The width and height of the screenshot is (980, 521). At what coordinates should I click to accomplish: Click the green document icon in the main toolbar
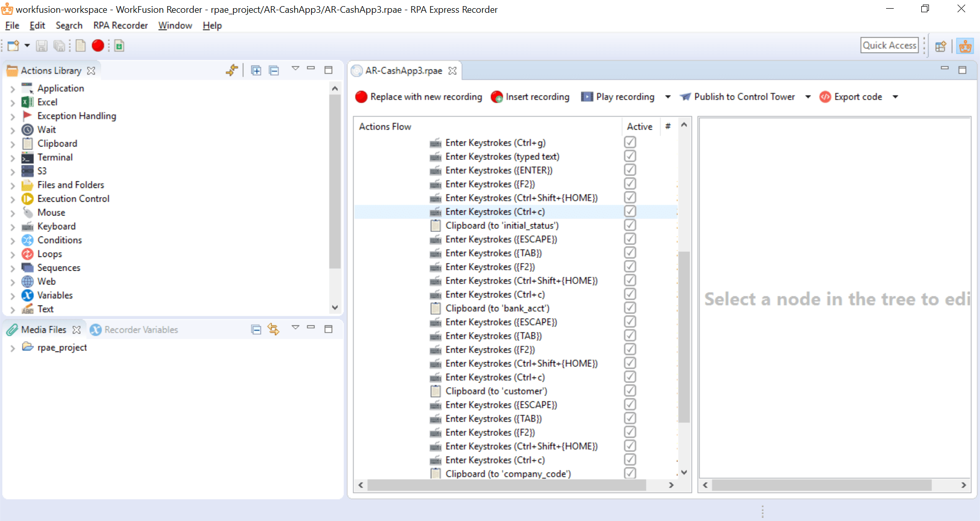[x=119, y=46]
